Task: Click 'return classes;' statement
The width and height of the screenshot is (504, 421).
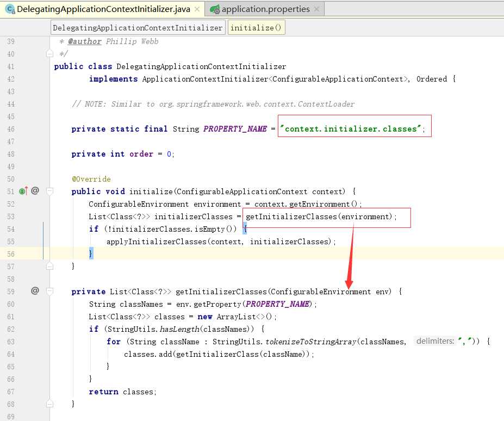Action: pos(122,392)
